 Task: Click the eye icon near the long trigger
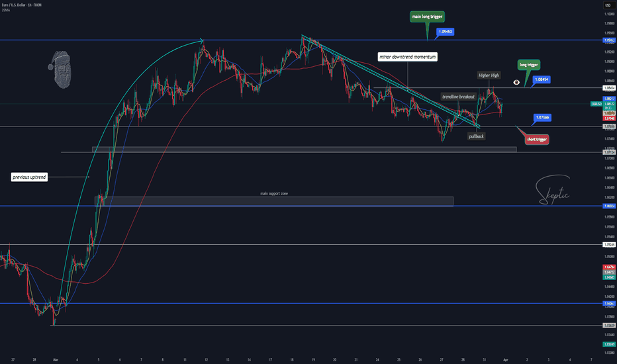point(516,82)
